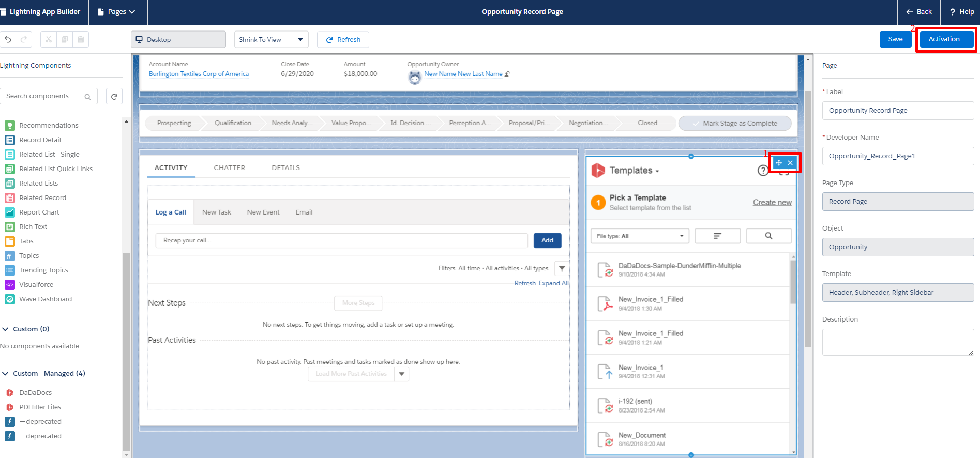Select the Report Chart component icon

pyautogui.click(x=10, y=212)
